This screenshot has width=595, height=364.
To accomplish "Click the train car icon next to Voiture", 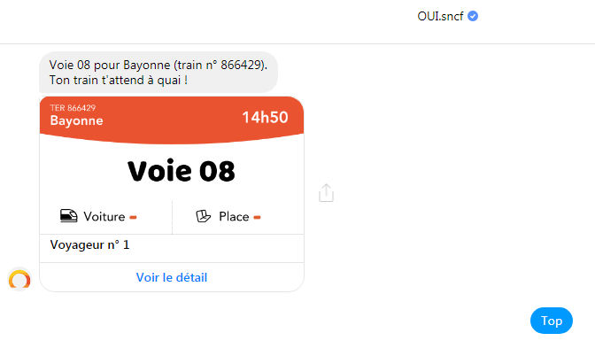I will (x=69, y=216).
